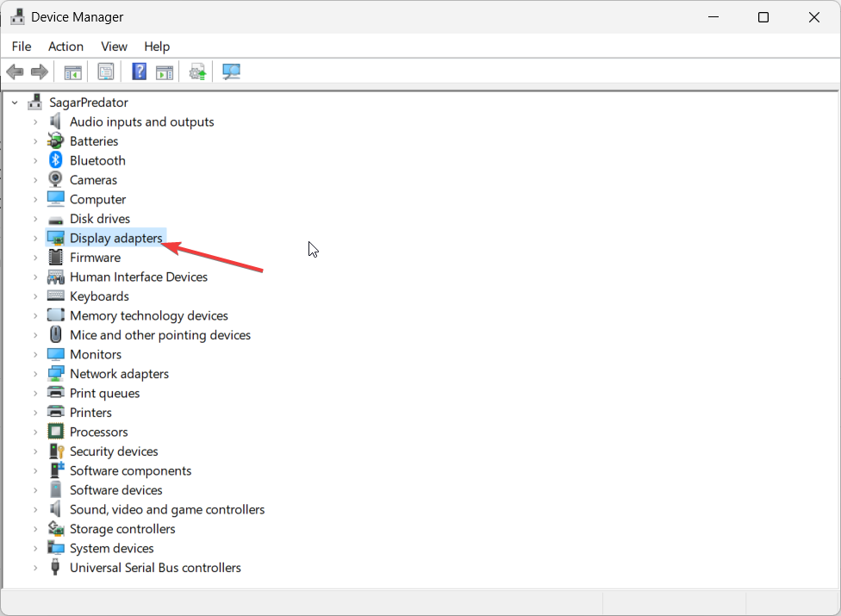Click the Audio inputs and outputs speaker icon
This screenshot has height=616, width=841.
pos(55,121)
